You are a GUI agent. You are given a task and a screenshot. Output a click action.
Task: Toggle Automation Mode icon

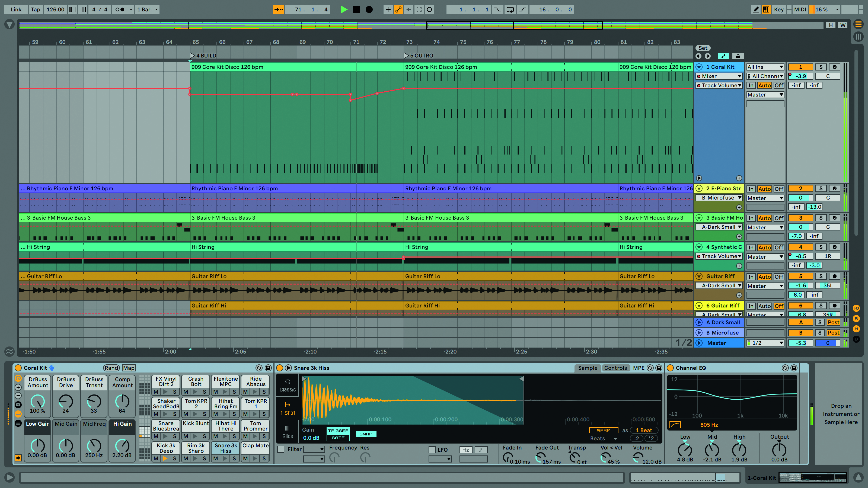click(x=723, y=56)
